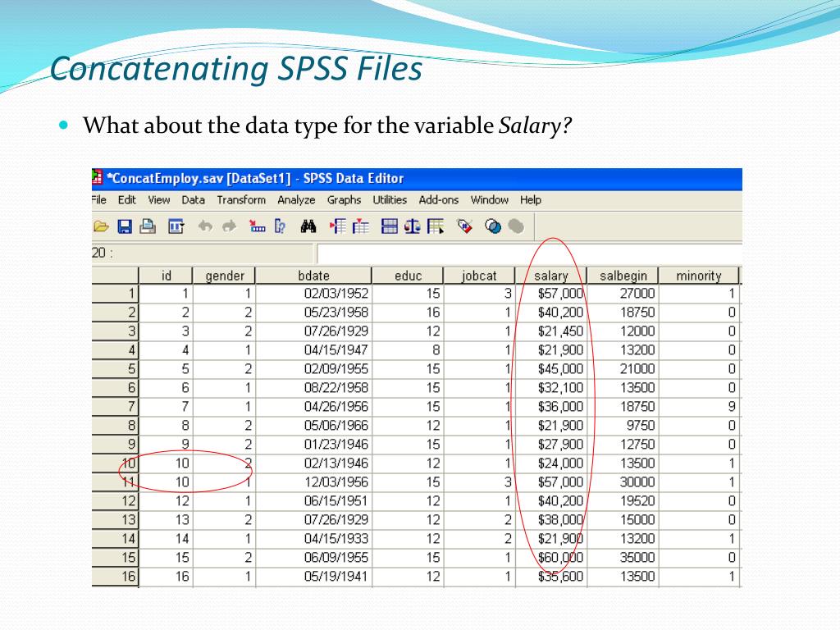The image size is (840, 630).
Task: Click the educ cell with value 8
Action: (x=408, y=350)
